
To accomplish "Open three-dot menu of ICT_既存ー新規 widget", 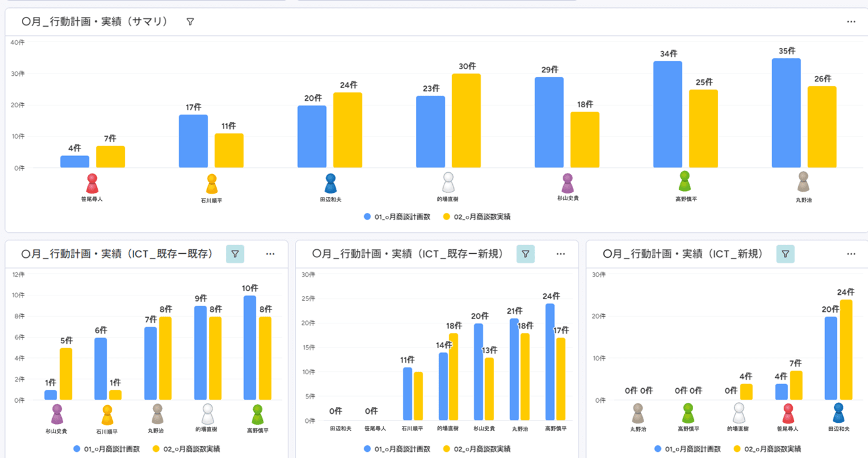I will point(560,254).
